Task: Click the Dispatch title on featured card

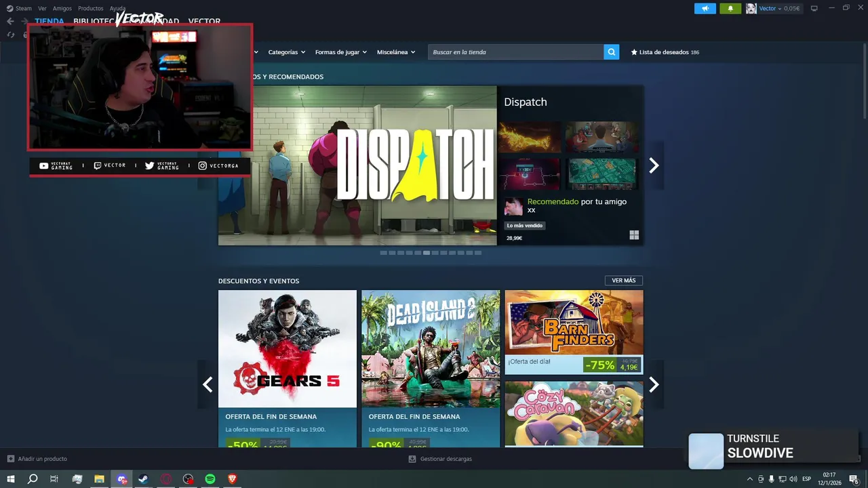Action: pyautogui.click(x=526, y=102)
